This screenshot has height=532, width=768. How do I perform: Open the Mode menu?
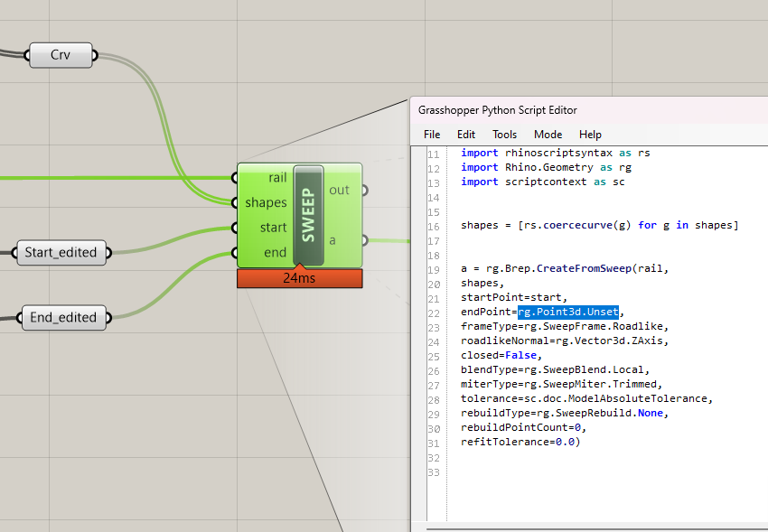(547, 134)
